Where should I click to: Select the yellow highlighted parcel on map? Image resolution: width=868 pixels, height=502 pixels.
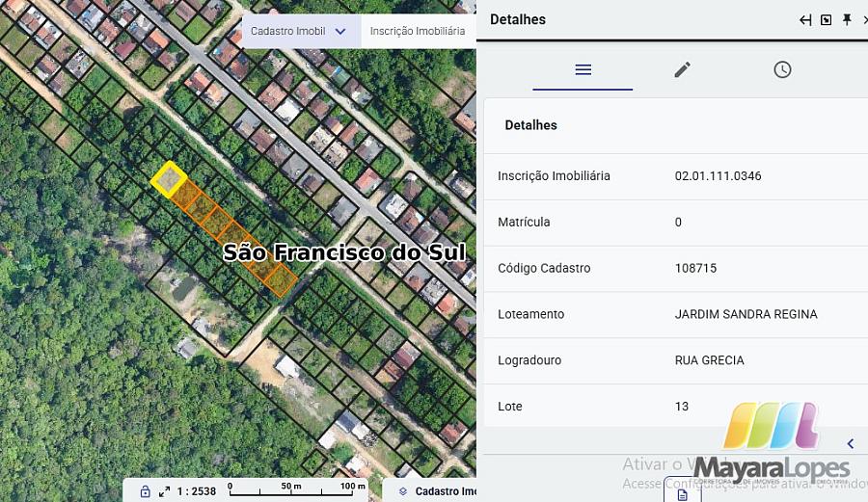click(169, 179)
